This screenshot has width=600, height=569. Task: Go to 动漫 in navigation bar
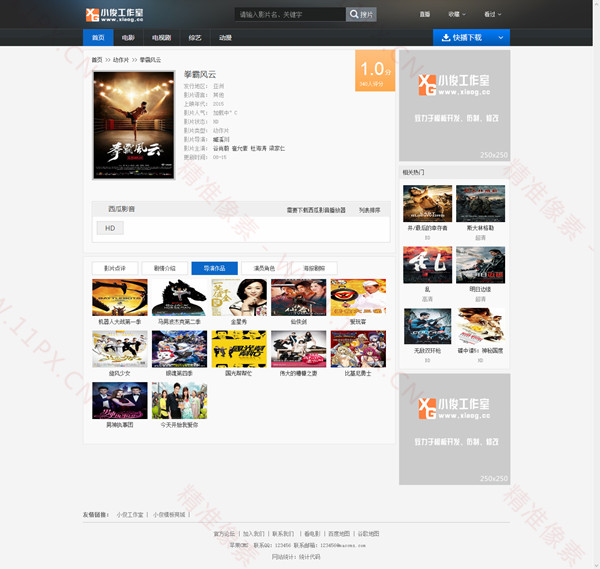[x=225, y=38]
